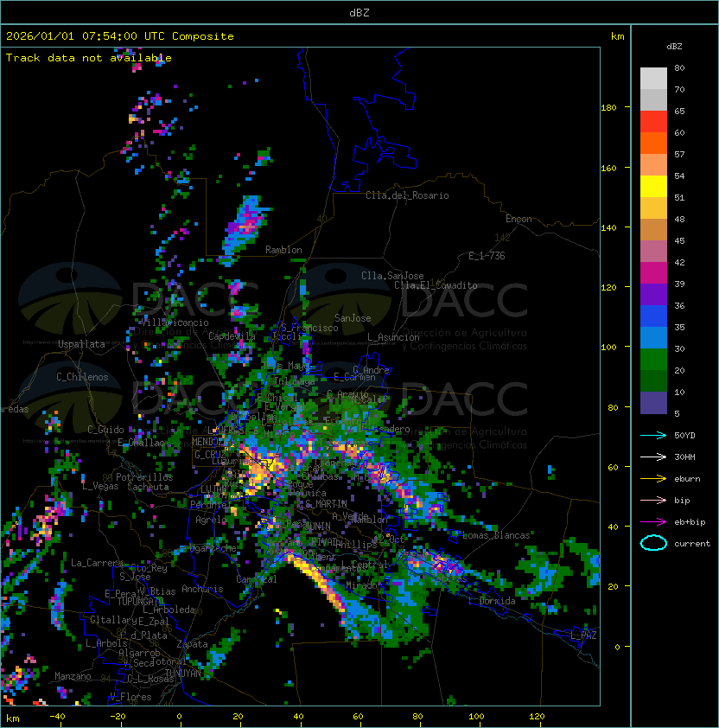The width and height of the screenshot is (719, 728).
Task: Click the cyan 'current' ellipse symbol
Action: [653, 543]
